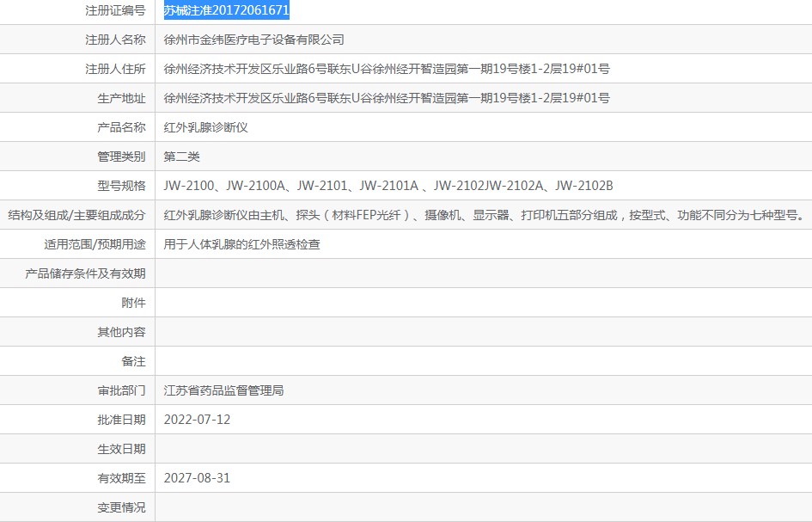Click intended use text 用于人体乳腺的红外照透检查
The height and width of the screenshot is (522, 812).
point(241,244)
